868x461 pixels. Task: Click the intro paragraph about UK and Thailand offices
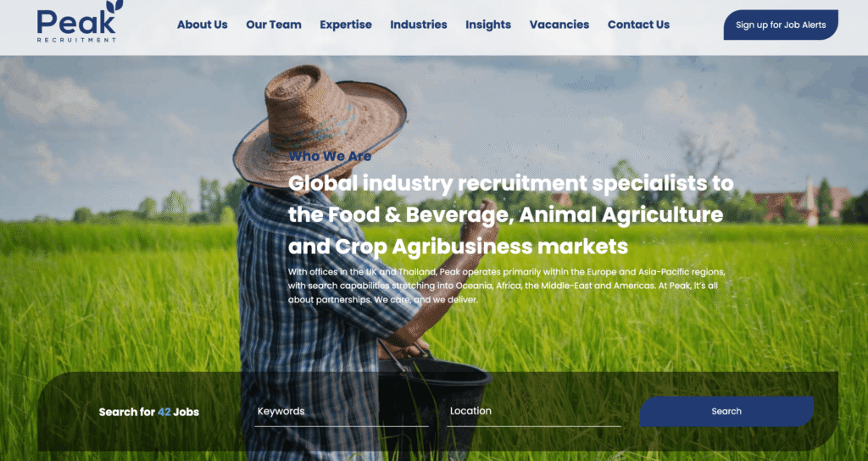coord(507,286)
